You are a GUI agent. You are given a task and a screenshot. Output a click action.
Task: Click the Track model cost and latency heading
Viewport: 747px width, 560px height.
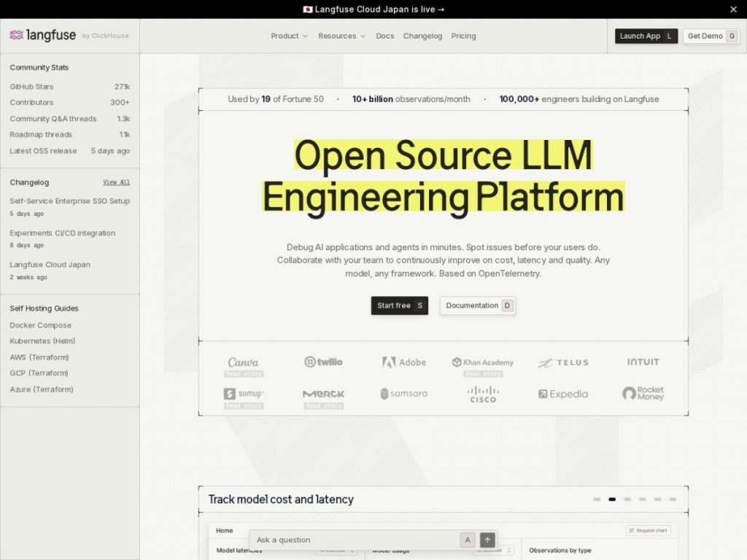click(281, 499)
